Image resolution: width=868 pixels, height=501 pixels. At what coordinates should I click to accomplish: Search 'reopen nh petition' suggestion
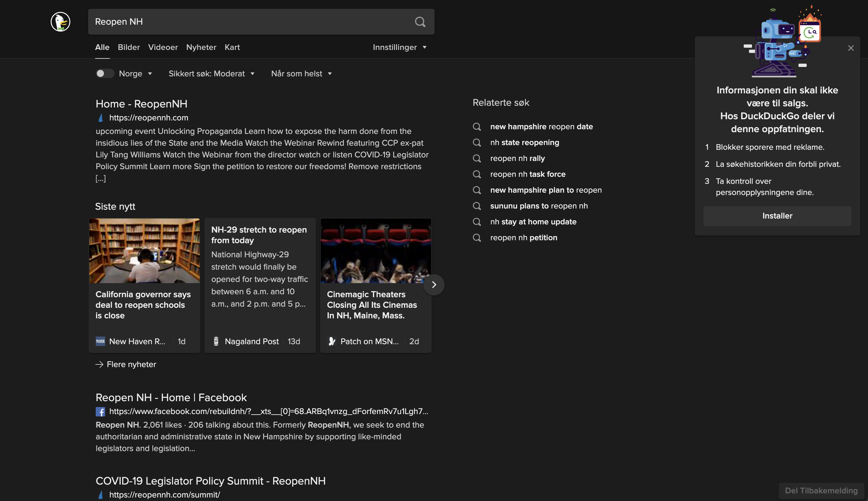[x=524, y=237]
